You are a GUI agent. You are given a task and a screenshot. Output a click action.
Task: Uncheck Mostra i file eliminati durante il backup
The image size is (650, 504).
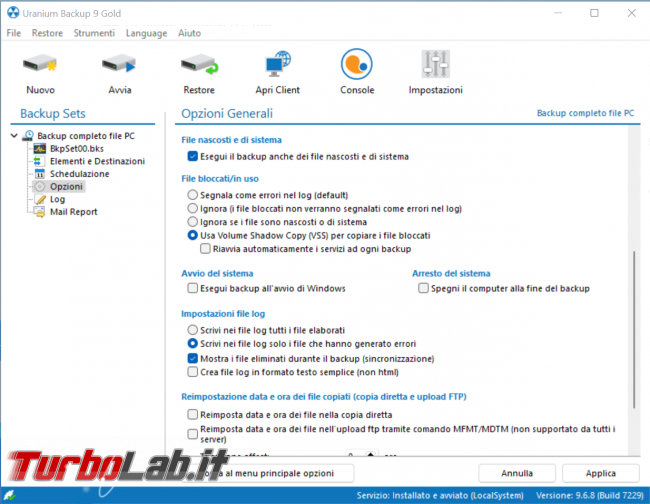(x=192, y=358)
